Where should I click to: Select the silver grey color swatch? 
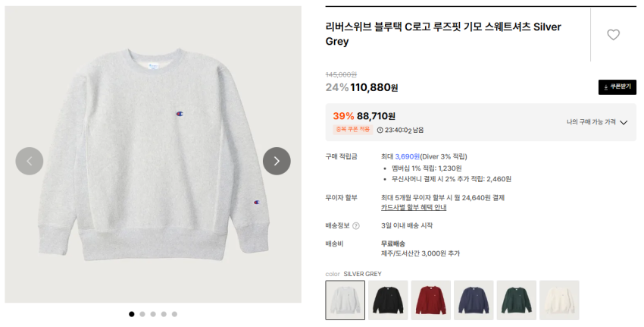coord(345,300)
